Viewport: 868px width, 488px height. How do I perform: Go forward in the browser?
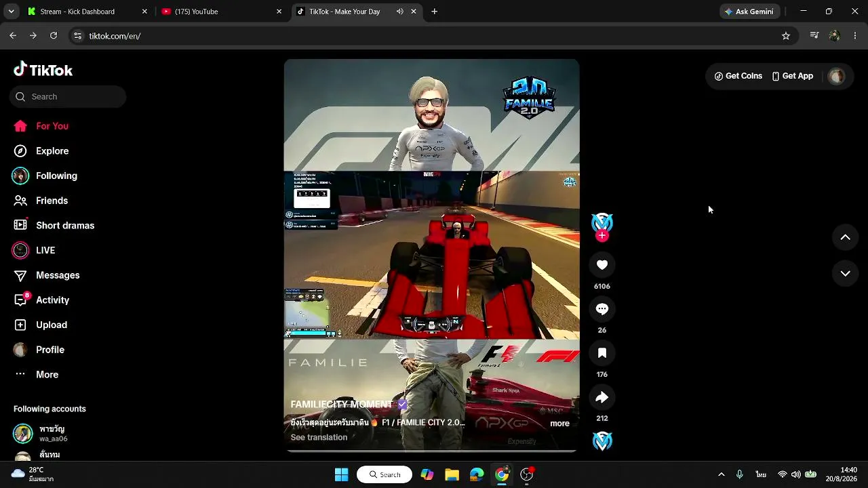[x=33, y=36]
